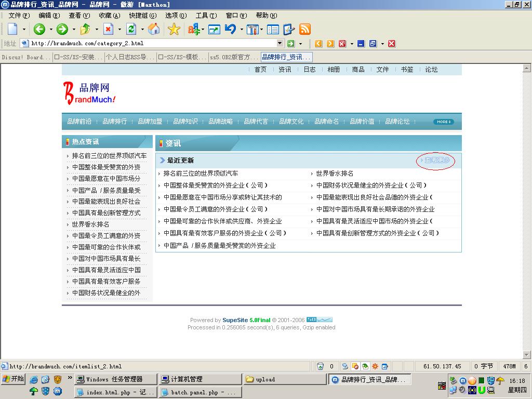This screenshot has height=399, width=532.
Task: Expand the MORE button in site navigation
Action: pyautogui.click(x=444, y=122)
